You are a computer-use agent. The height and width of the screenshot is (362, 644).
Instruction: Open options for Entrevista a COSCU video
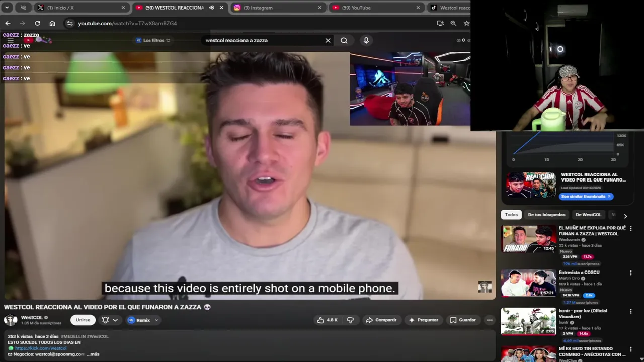coord(630,273)
